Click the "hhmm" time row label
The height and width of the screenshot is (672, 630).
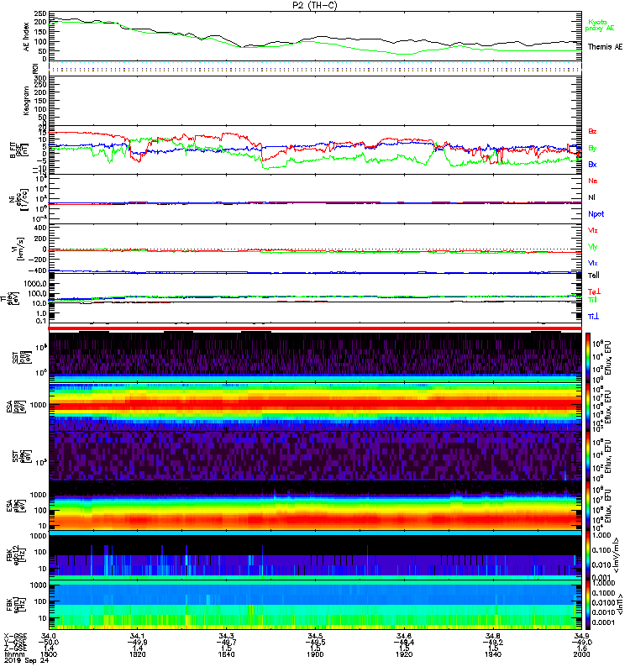point(13,654)
